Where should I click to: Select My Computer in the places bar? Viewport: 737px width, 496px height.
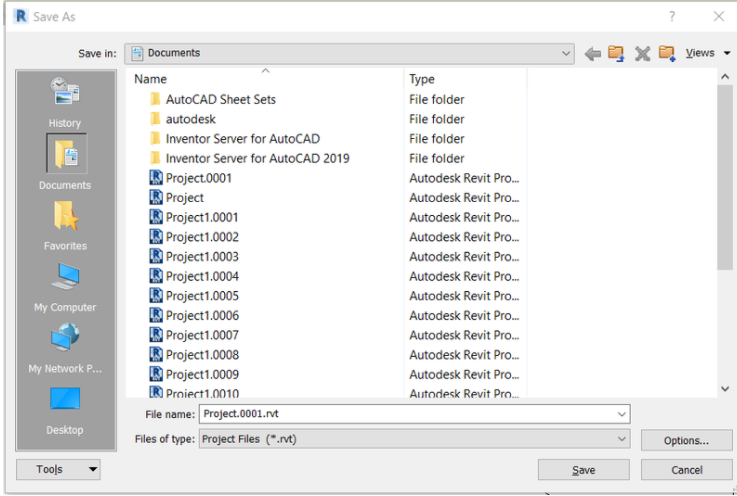coord(65,287)
